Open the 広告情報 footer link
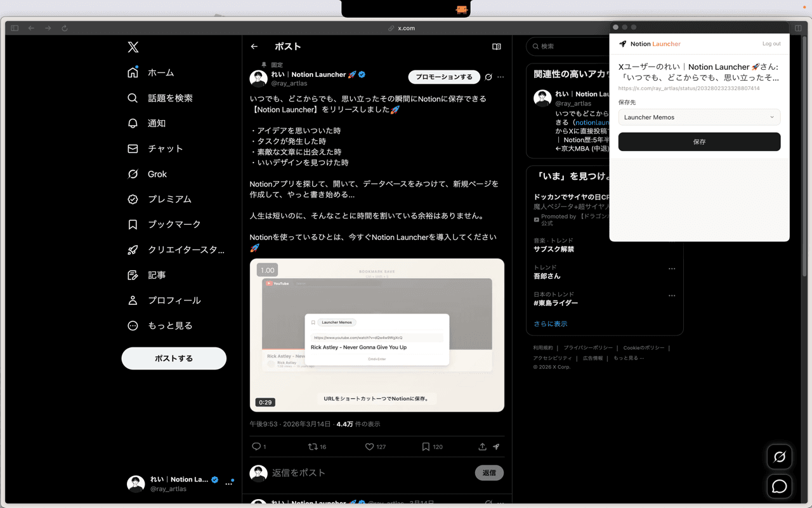The image size is (812, 508). [593, 358]
